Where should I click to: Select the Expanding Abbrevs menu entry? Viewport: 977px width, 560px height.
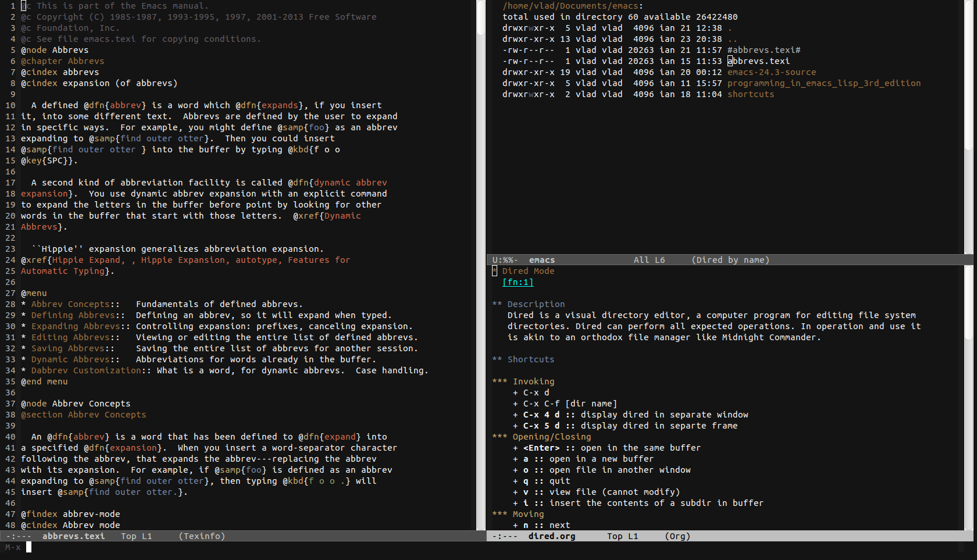pos(76,326)
